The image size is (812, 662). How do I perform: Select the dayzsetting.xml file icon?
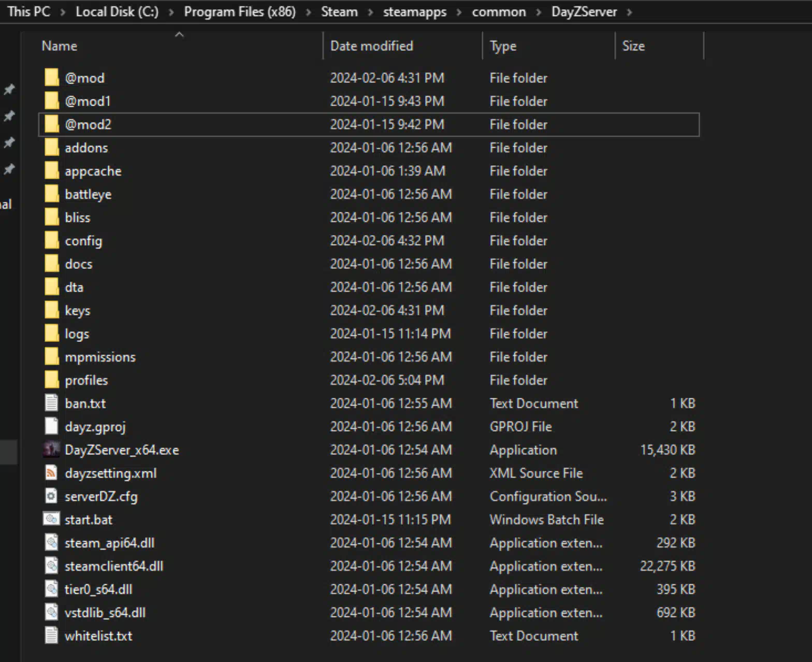pos(51,473)
